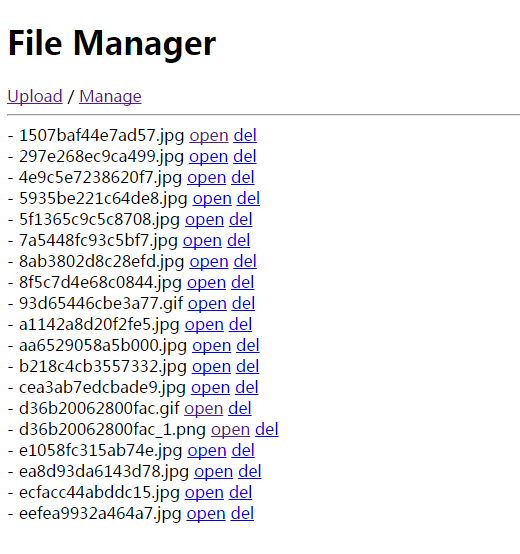Open the d36b20062800fac_1.png file
The image size is (520, 554).
(x=230, y=430)
